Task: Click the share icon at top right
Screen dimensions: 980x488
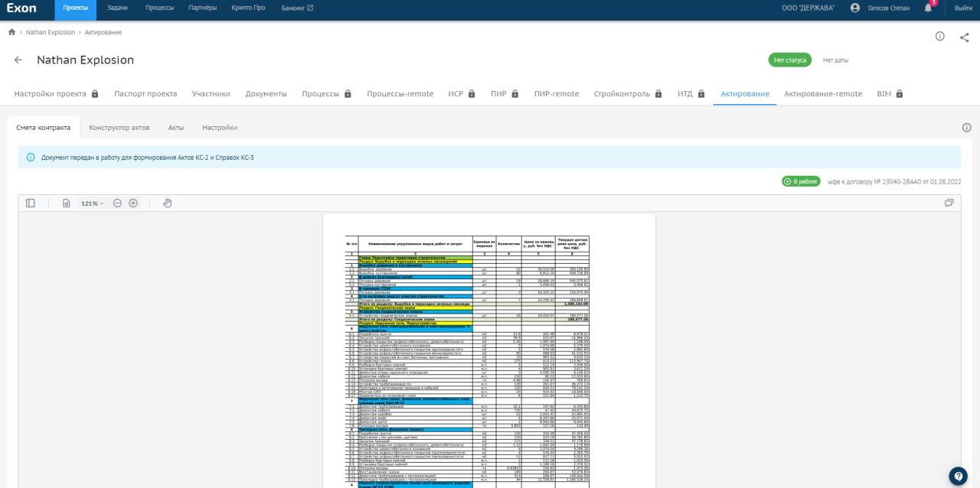Action: [x=965, y=37]
